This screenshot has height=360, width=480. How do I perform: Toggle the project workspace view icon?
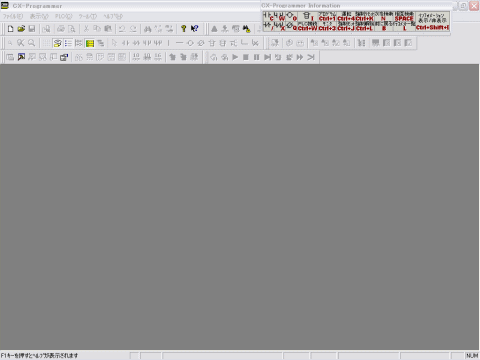57,43
